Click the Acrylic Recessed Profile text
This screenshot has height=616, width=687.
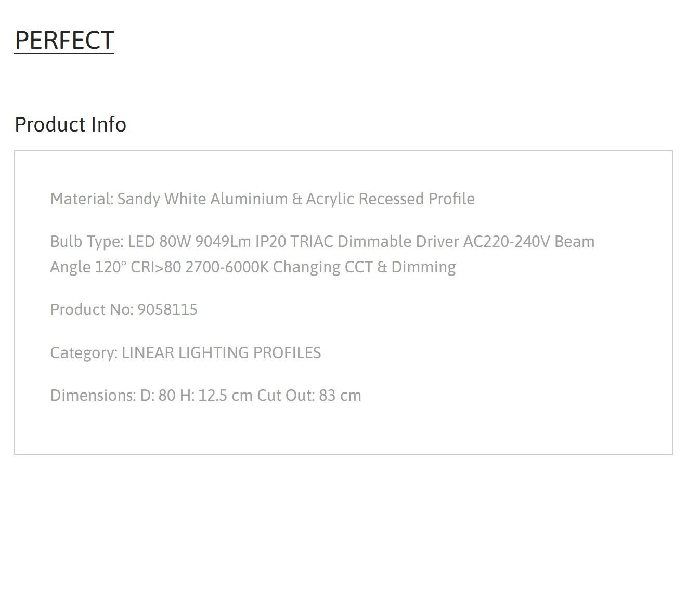coord(390,199)
